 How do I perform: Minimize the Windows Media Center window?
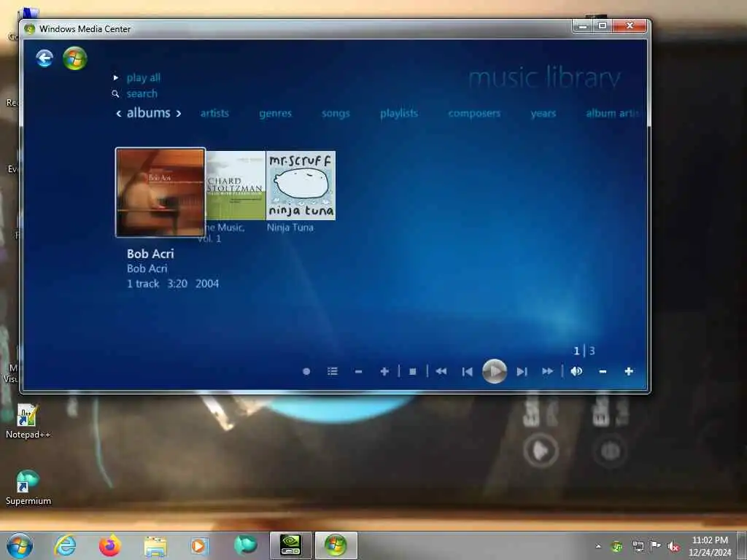(x=582, y=26)
